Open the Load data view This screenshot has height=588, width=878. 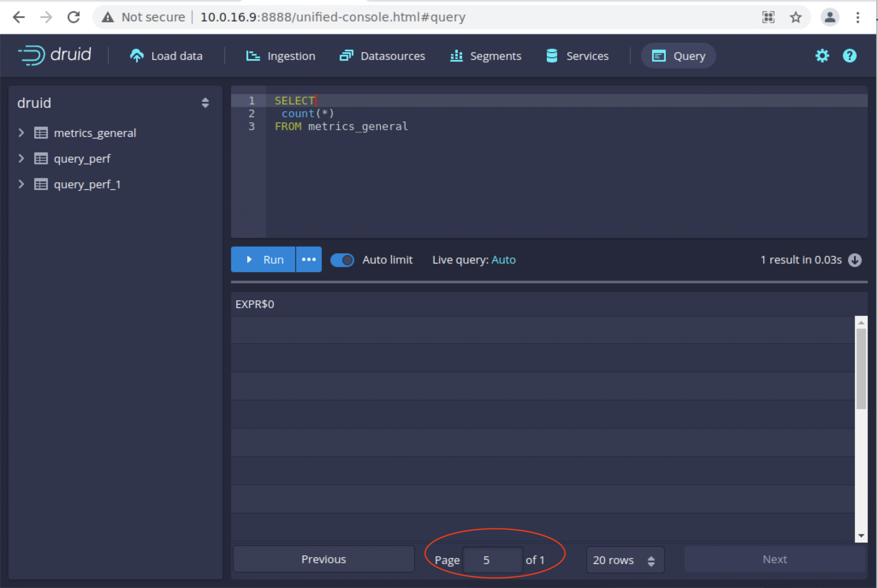[166, 56]
